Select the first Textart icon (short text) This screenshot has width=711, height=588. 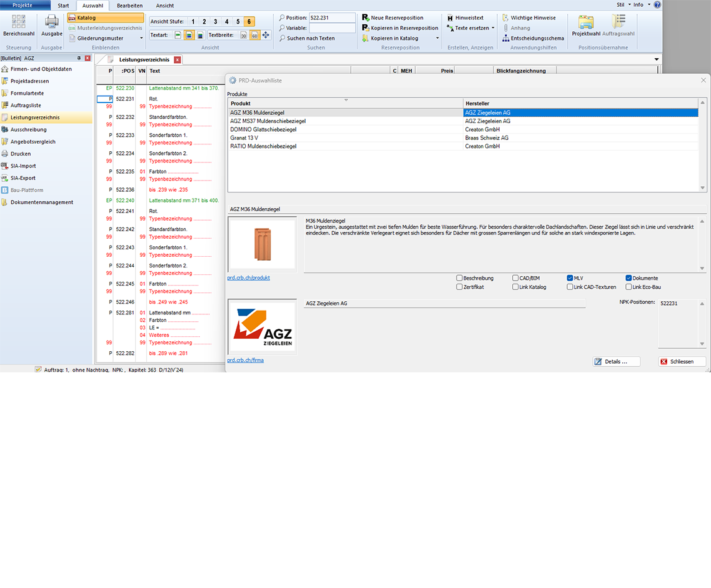coord(178,35)
